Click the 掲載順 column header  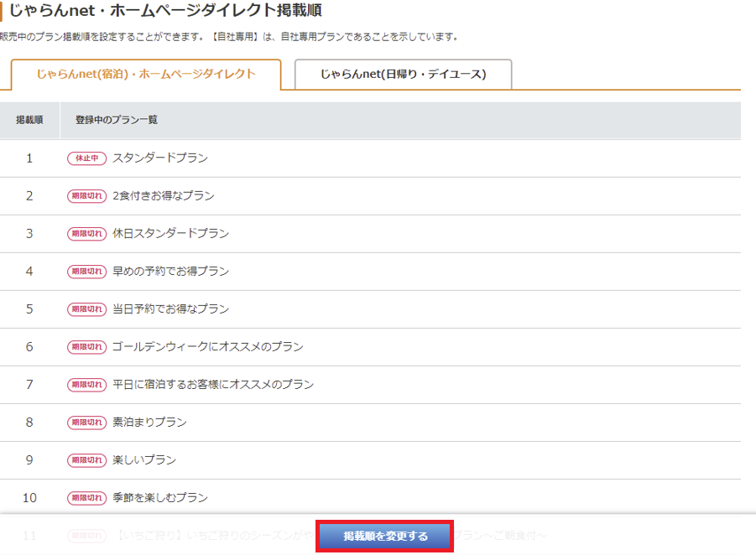point(29,120)
